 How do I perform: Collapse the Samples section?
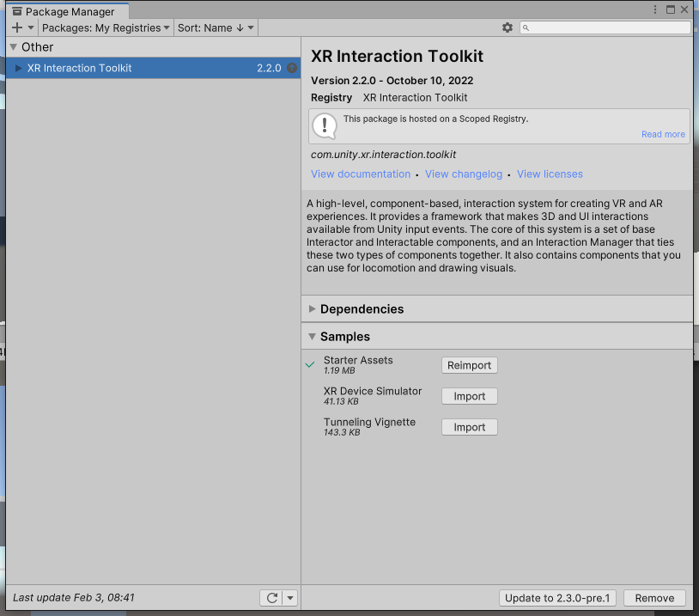coord(312,336)
